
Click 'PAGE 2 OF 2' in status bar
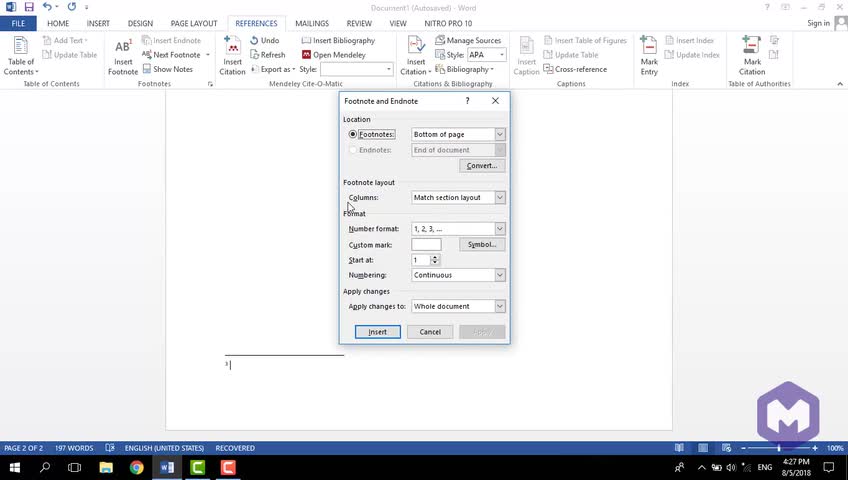click(x=24, y=448)
